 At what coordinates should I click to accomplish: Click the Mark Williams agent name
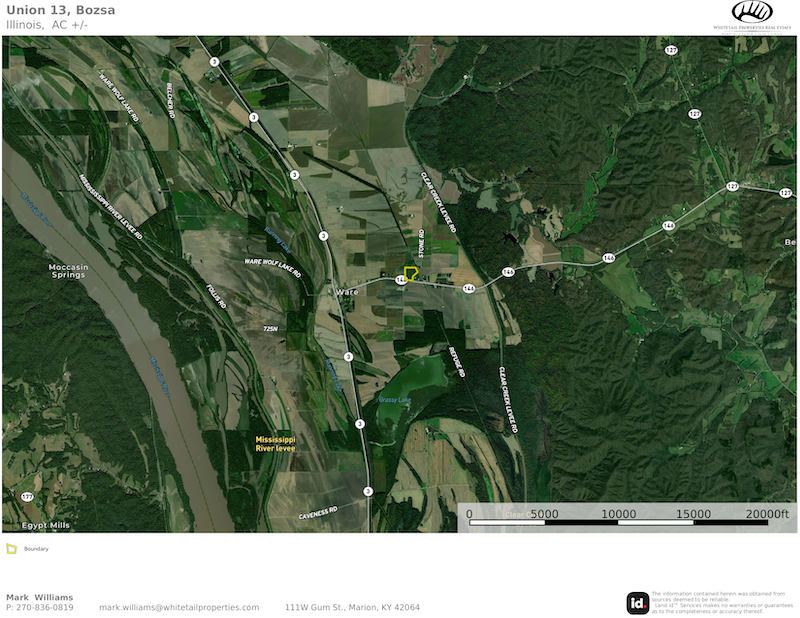click(38, 597)
